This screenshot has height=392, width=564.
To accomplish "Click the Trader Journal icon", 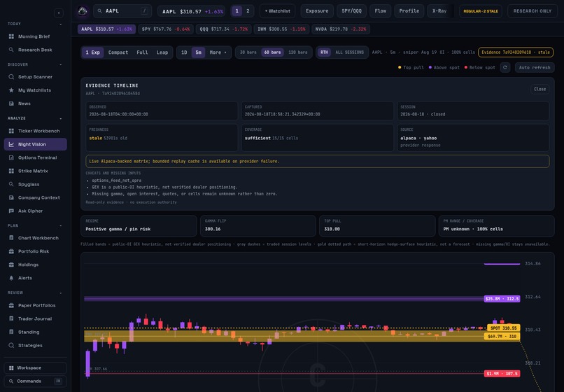I will point(11,318).
